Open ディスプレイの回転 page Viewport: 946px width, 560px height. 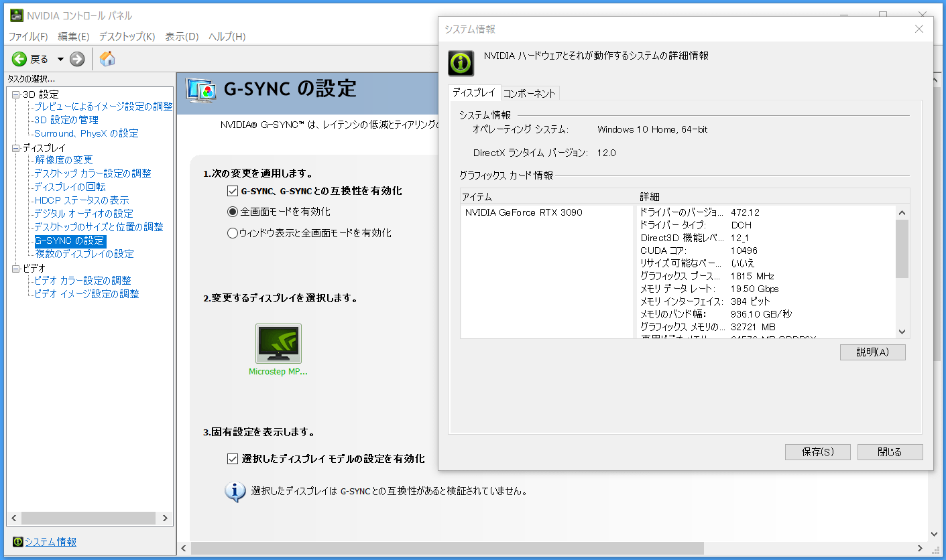(x=70, y=187)
